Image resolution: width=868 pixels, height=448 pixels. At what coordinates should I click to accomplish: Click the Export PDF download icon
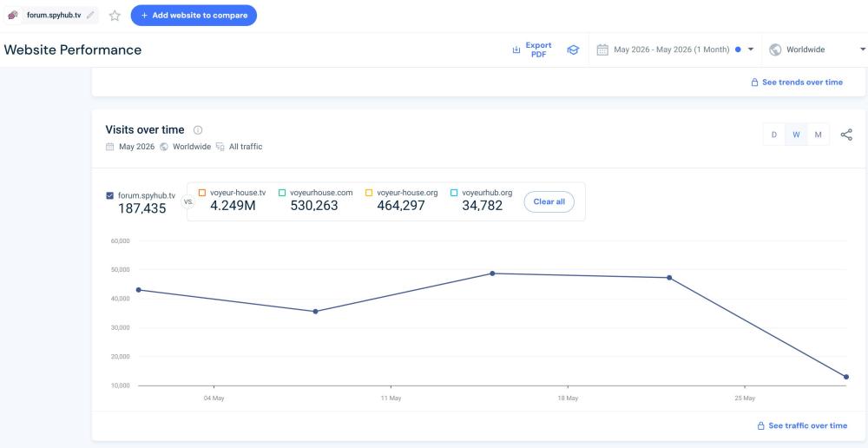(x=516, y=49)
